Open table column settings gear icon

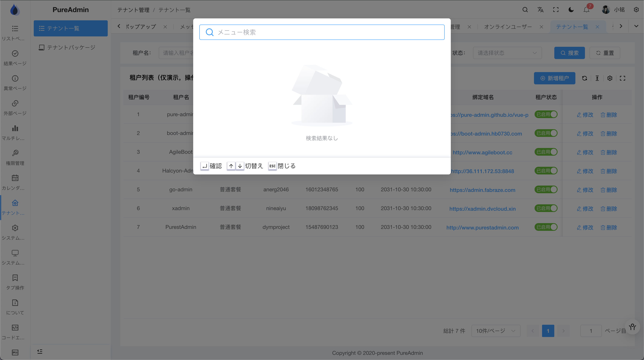[610, 78]
